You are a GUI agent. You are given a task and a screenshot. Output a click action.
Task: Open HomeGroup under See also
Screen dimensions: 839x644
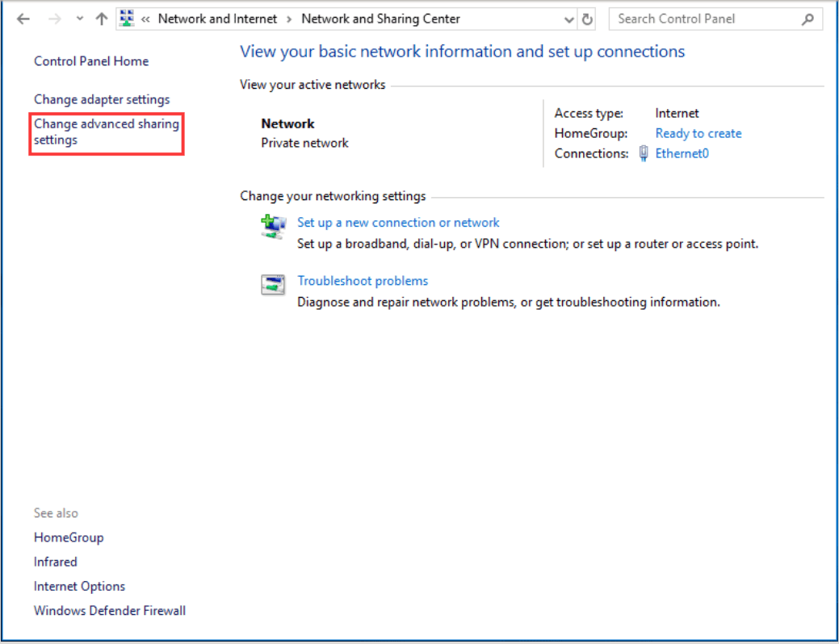click(x=69, y=537)
